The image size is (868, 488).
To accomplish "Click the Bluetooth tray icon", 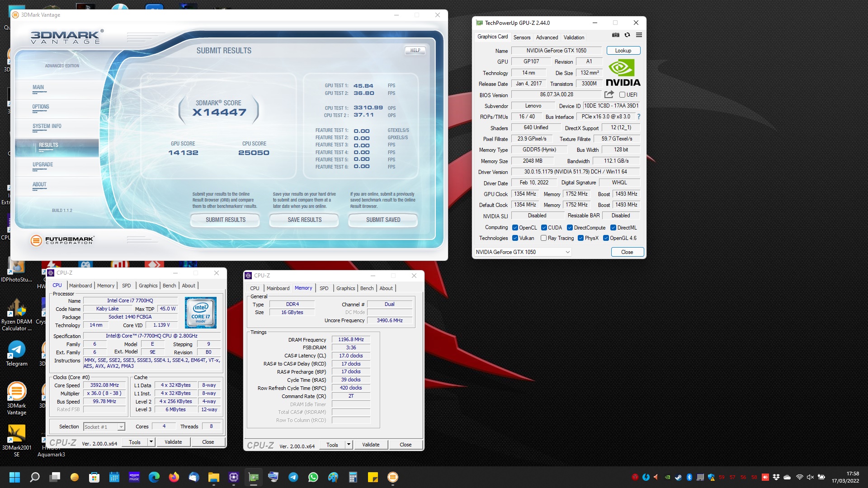I will click(x=689, y=477).
